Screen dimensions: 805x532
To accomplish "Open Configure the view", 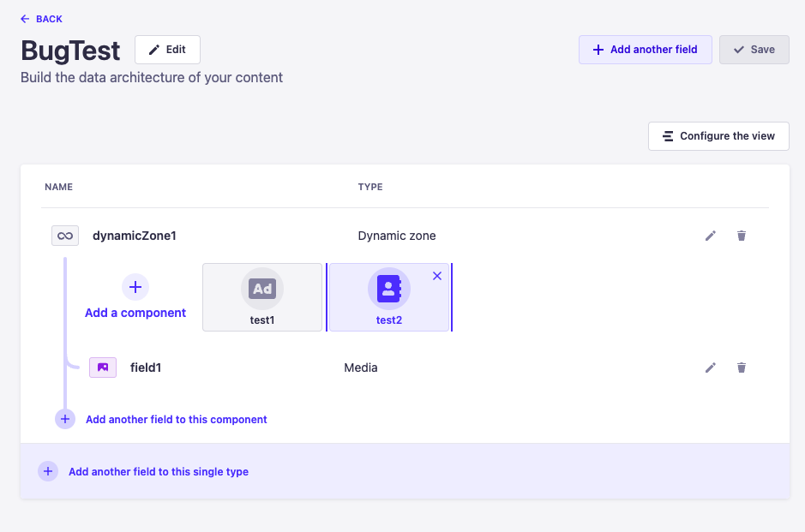I will click(718, 136).
